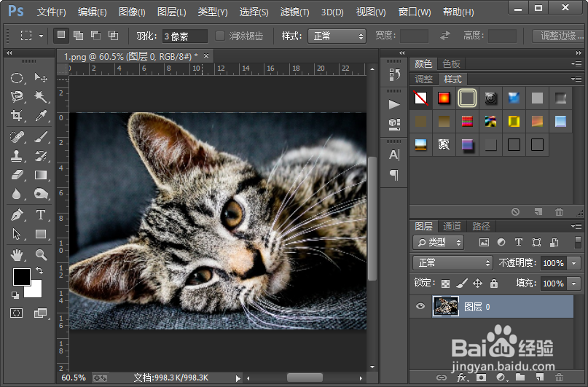Select the Move tool
The width and height of the screenshot is (588, 387).
click(x=41, y=78)
